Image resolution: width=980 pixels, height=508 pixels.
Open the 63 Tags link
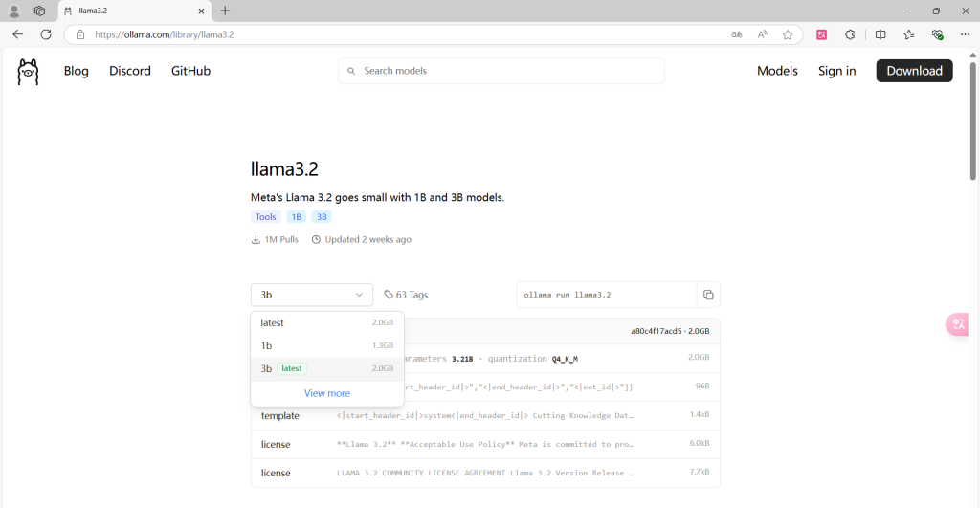coord(406,295)
